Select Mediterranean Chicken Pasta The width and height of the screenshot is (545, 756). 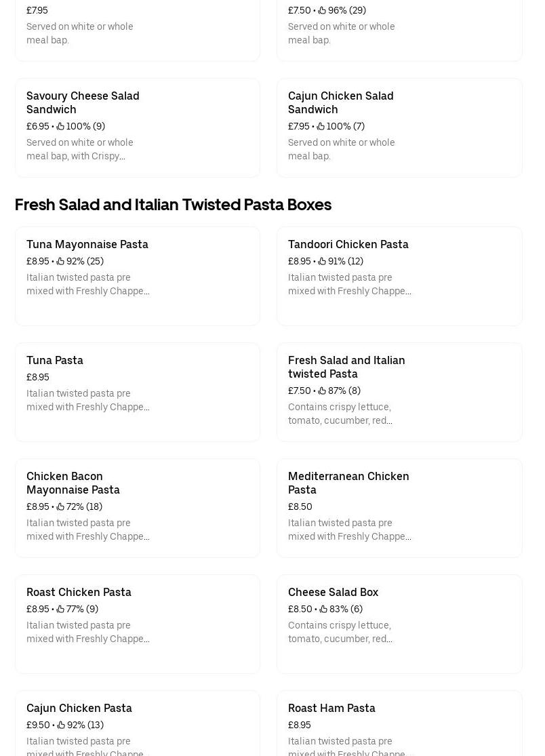tap(399, 508)
